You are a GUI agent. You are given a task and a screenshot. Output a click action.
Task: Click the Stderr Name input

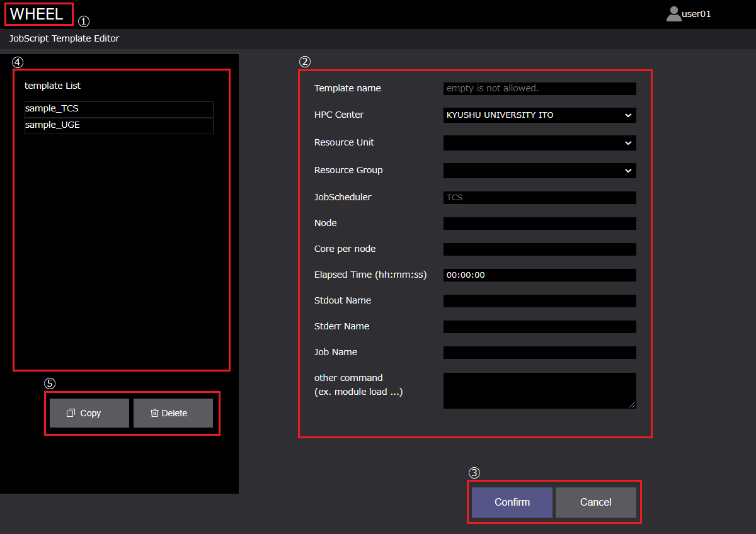pyautogui.click(x=539, y=327)
